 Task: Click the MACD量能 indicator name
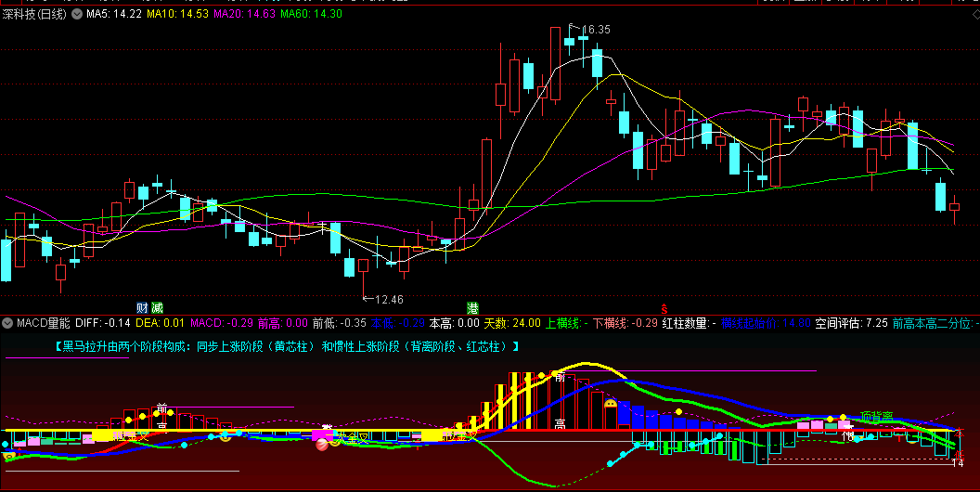(43, 323)
